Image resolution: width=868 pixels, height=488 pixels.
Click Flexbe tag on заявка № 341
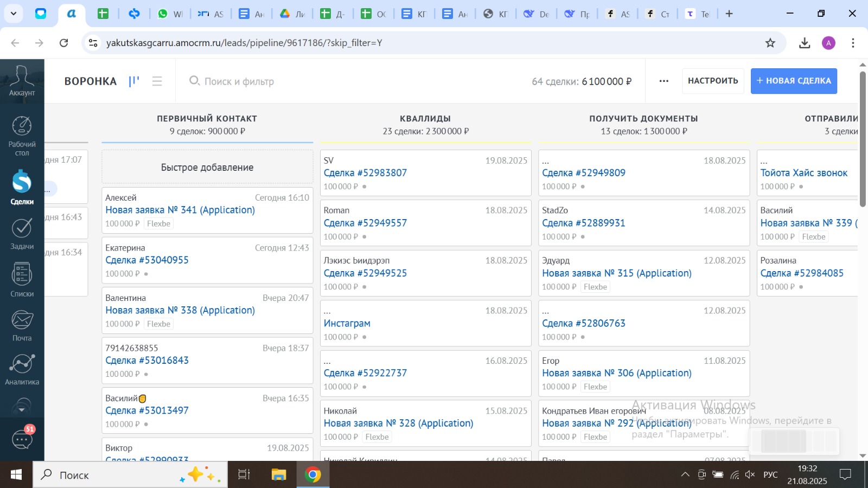[158, 223]
